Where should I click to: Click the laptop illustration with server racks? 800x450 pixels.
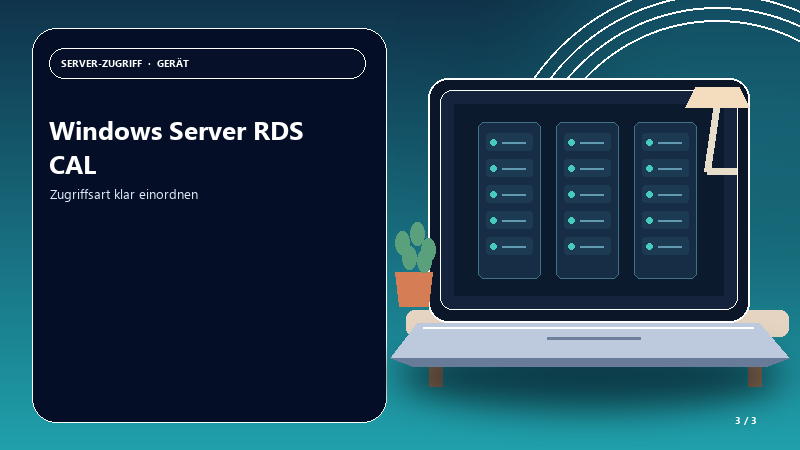(589, 223)
